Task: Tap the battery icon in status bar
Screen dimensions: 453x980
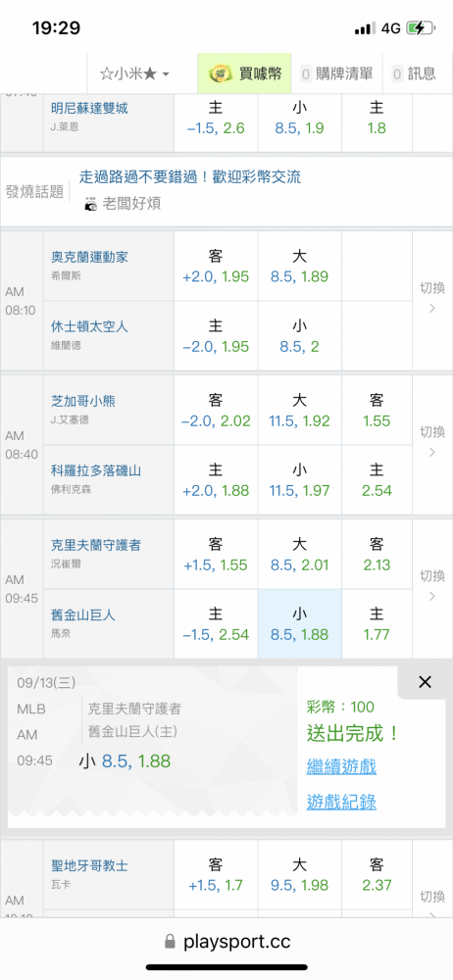Action: [x=420, y=28]
